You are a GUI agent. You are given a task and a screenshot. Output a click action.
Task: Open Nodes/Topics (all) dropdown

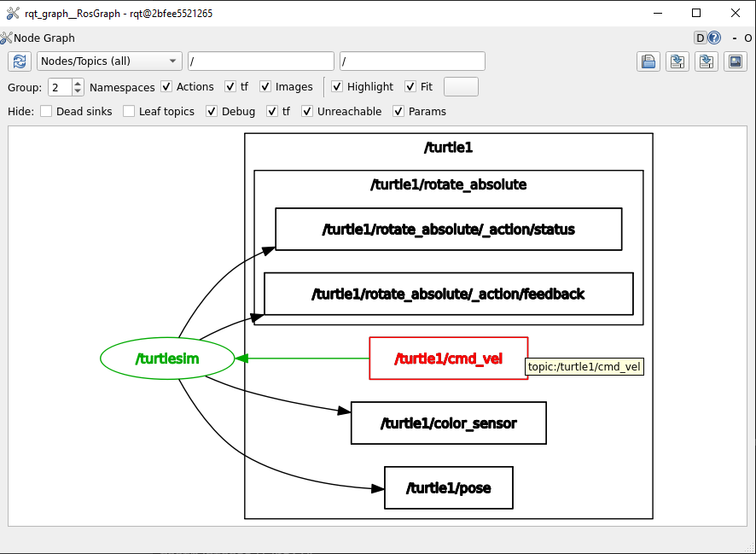coord(109,61)
